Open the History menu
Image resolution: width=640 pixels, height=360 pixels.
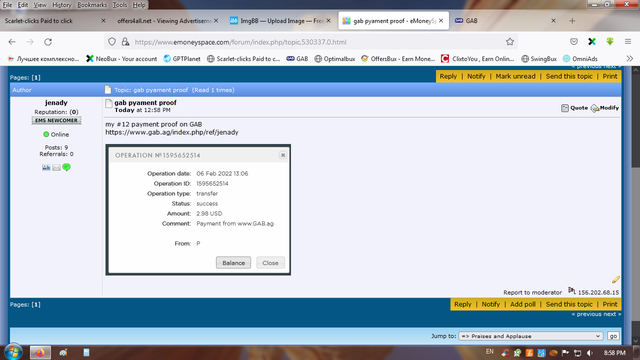point(62,5)
